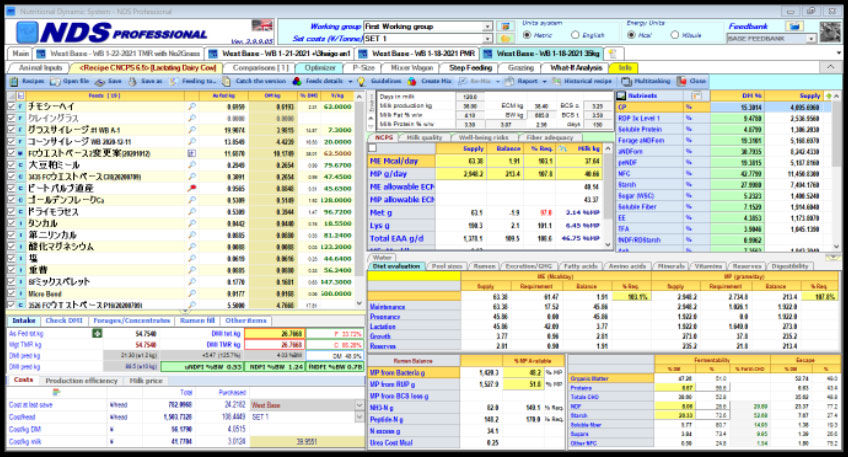Click the グラスサイレージ feed name
This screenshot has height=457, width=848.
click(x=74, y=130)
